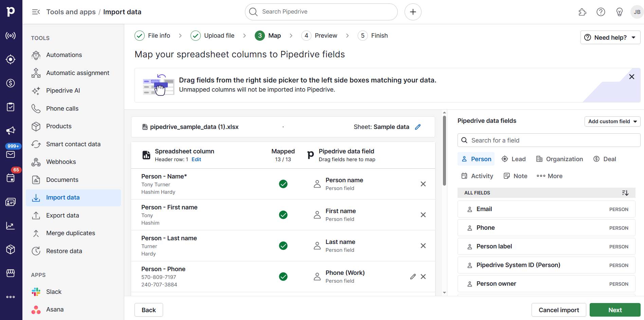Open the Merge duplicates tool
The width and height of the screenshot is (644, 320).
[70, 233]
